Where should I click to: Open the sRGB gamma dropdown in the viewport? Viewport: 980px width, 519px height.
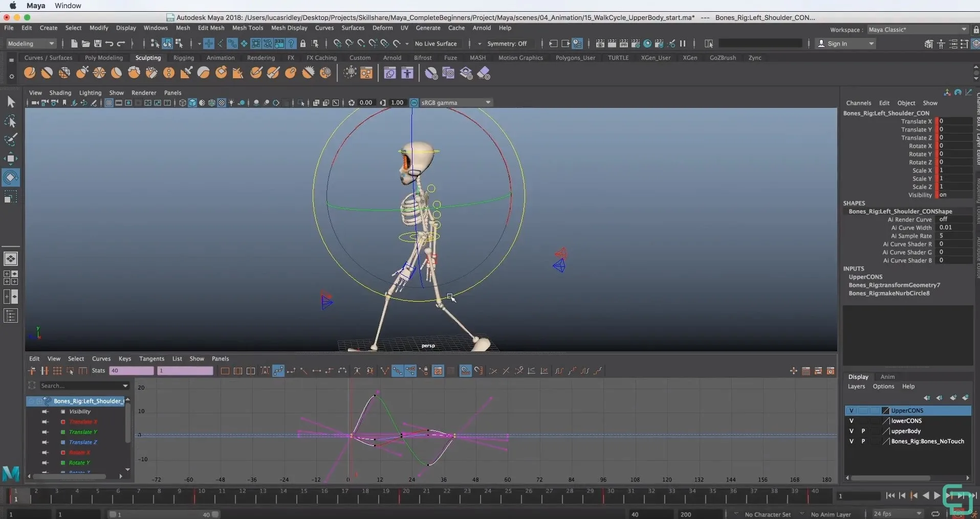(452, 102)
